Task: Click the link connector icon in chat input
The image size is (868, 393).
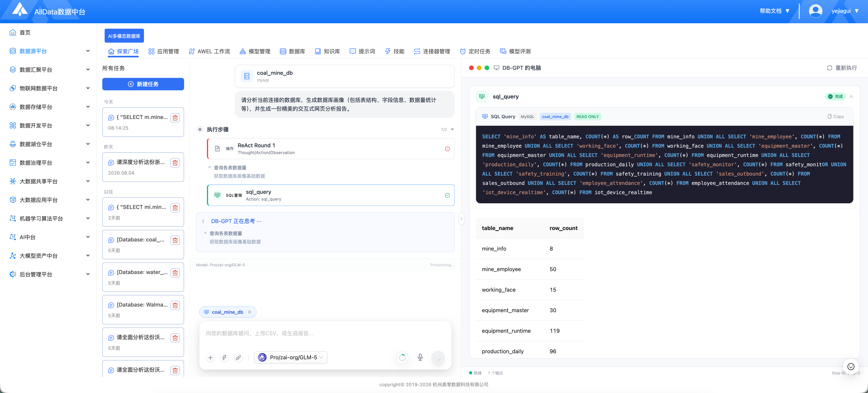Action: [238, 358]
